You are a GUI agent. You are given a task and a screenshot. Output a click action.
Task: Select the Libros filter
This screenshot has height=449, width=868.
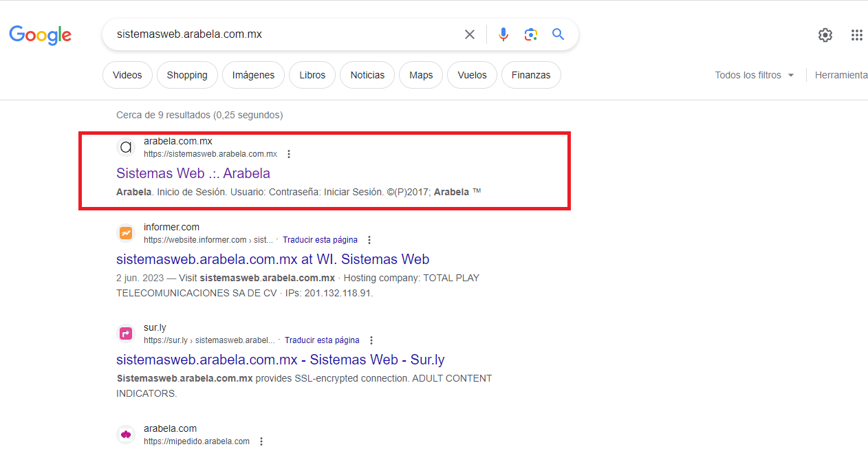click(x=312, y=75)
